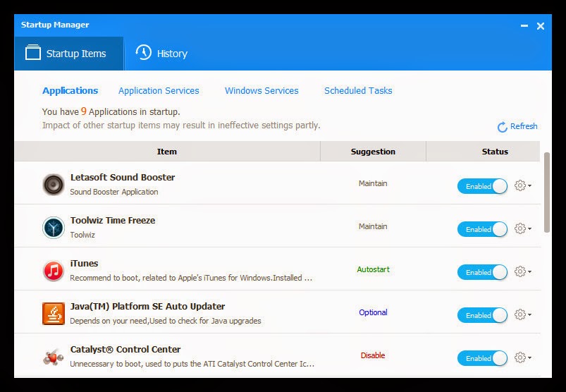This screenshot has width=566, height=392.
Task: Open gear settings for iTunes
Action: tap(522, 271)
